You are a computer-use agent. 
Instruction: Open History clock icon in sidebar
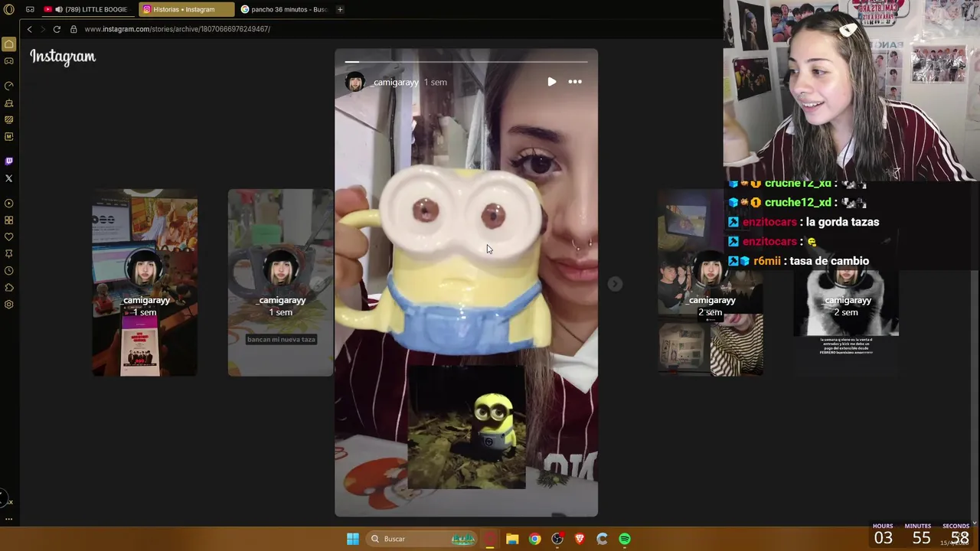pyautogui.click(x=9, y=271)
